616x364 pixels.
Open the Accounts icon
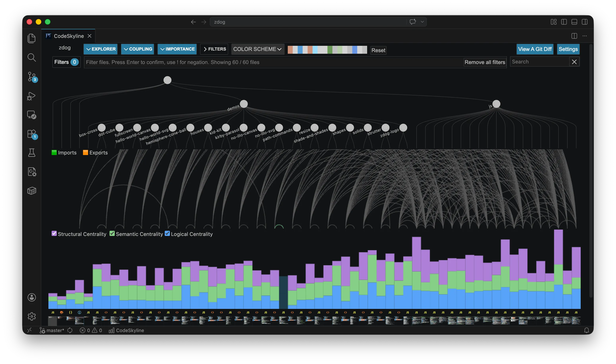31,297
